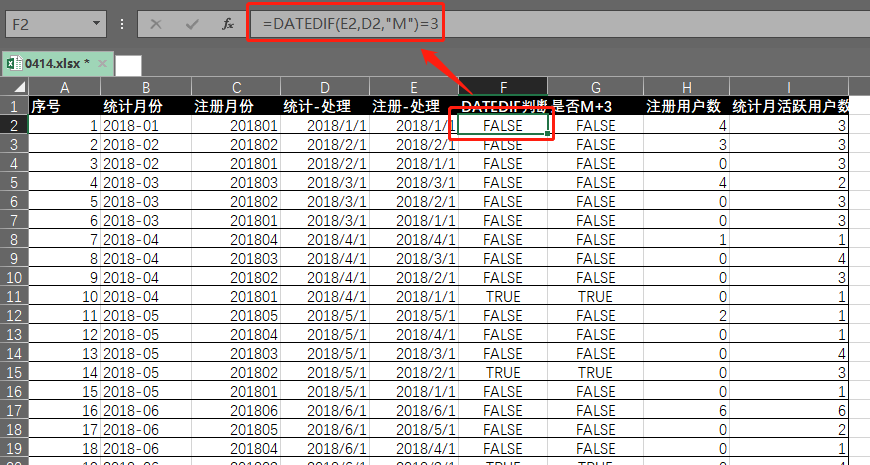Select row 15 header

click(14, 372)
